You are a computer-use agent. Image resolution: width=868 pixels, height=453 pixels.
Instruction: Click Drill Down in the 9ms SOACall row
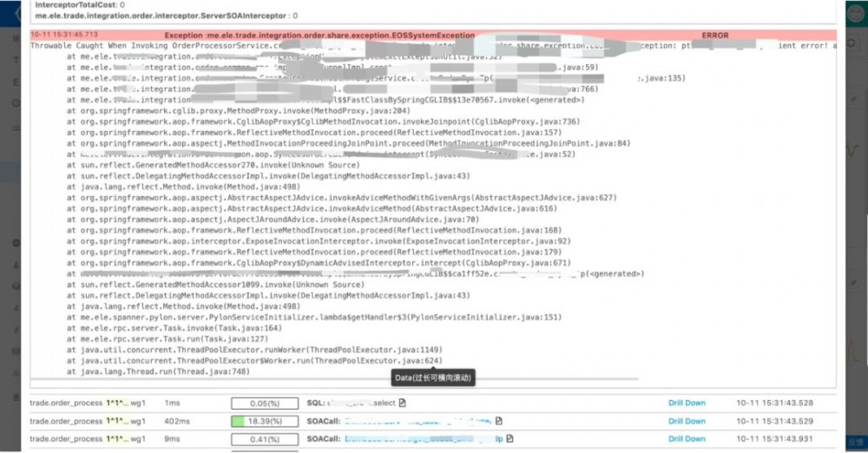click(x=687, y=438)
